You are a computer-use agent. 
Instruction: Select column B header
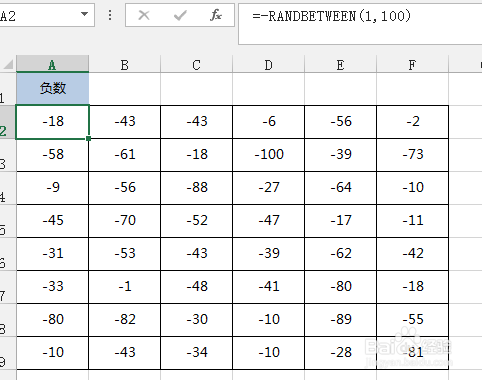(x=124, y=64)
